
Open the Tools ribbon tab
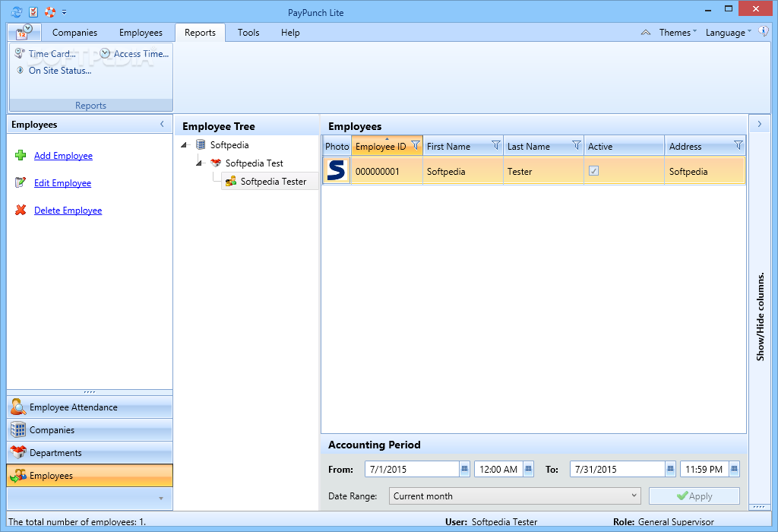pyautogui.click(x=248, y=33)
